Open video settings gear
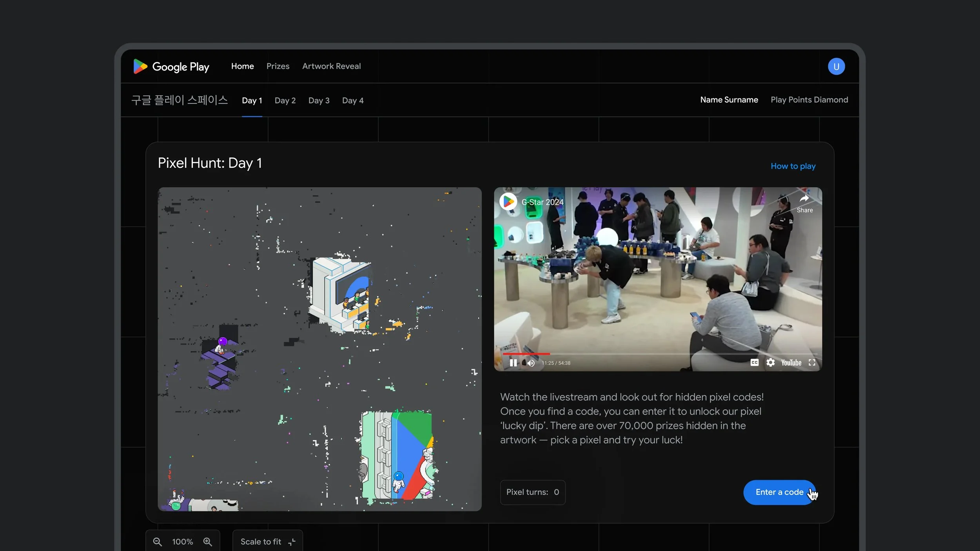The image size is (980, 551). tap(770, 362)
